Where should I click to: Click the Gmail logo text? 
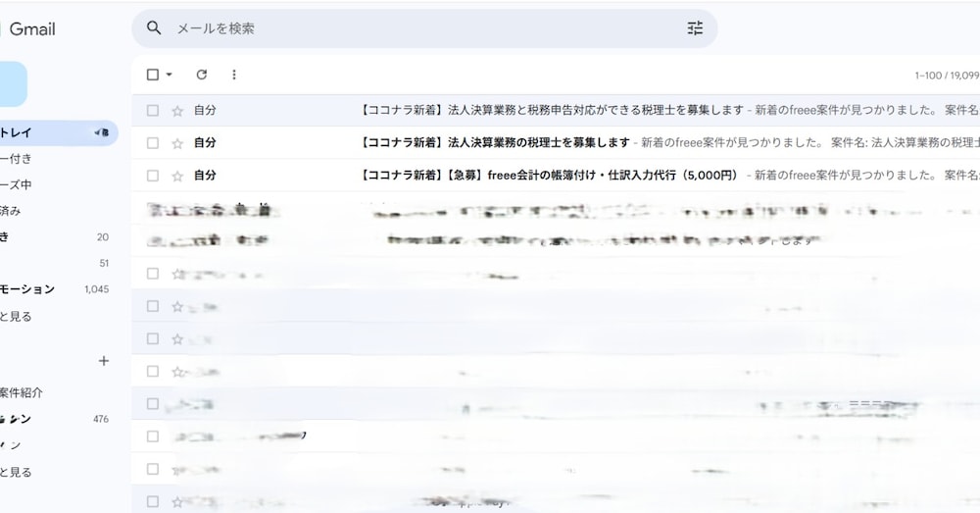click(32, 28)
